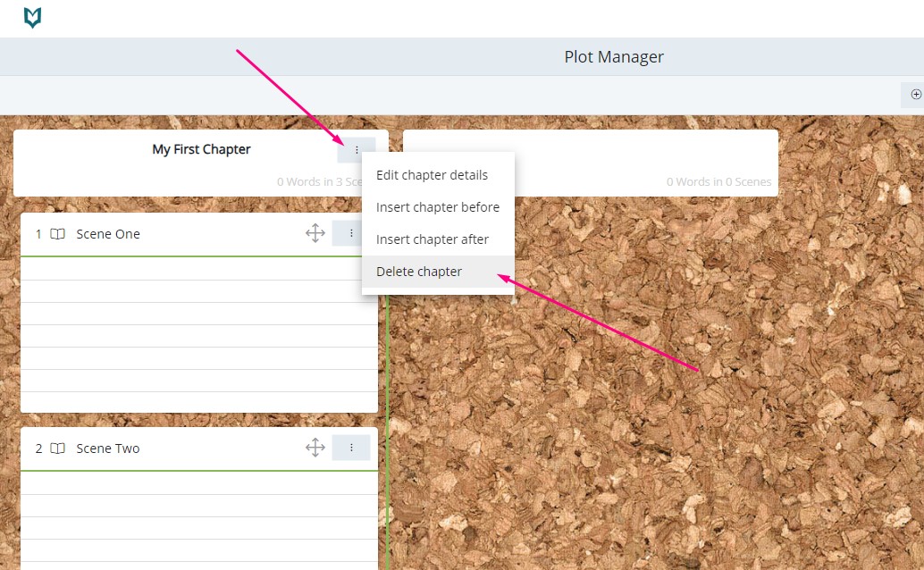
Task: Click Scene Two move handle icon
Action: pyautogui.click(x=315, y=448)
